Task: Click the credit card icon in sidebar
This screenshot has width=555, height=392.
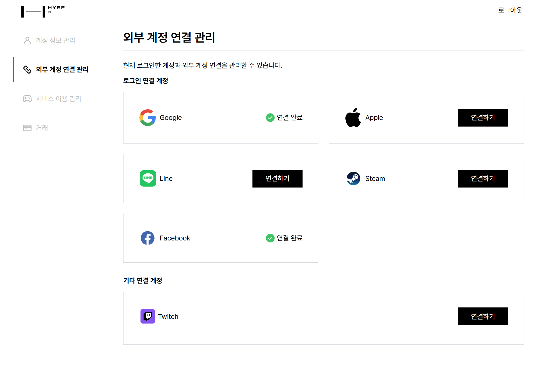Action: pyautogui.click(x=27, y=128)
